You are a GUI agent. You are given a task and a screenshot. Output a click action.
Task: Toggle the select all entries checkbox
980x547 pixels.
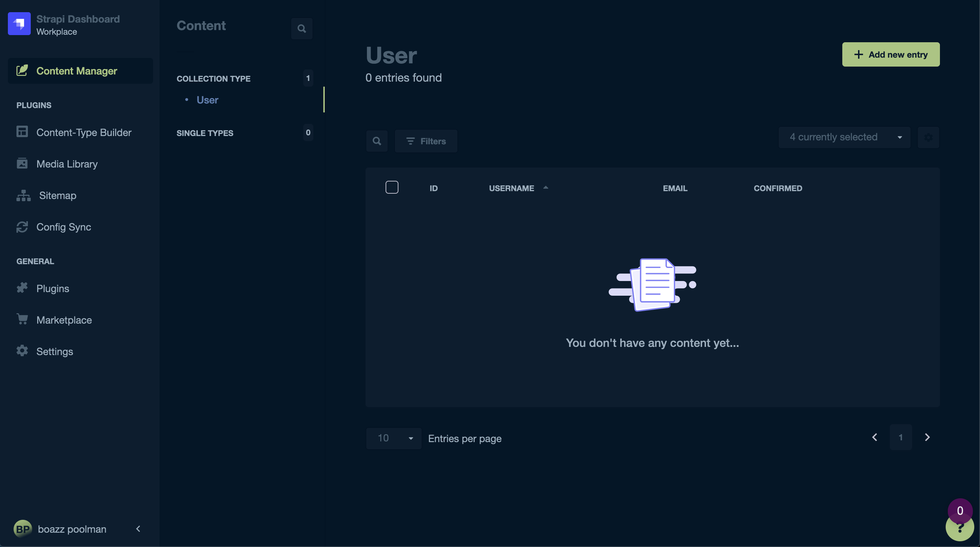coord(392,187)
